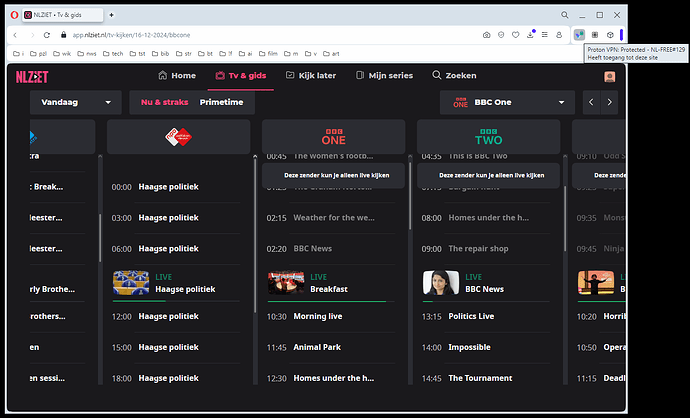Click the BBC TWO channel logo
Image resolution: width=690 pixels, height=418 pixels.
point(488,137)
